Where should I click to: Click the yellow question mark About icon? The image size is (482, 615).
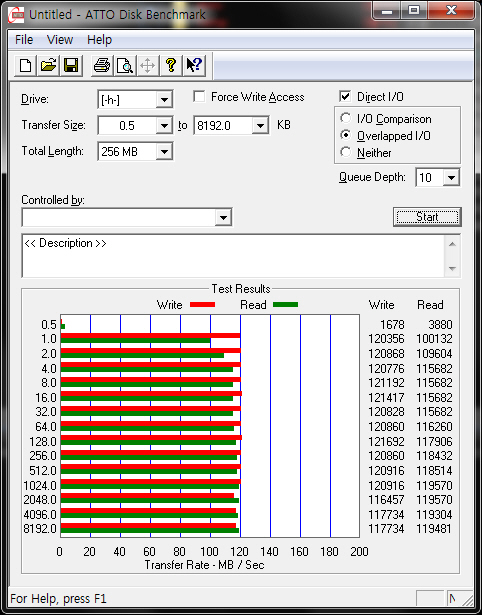click(171, 65)
